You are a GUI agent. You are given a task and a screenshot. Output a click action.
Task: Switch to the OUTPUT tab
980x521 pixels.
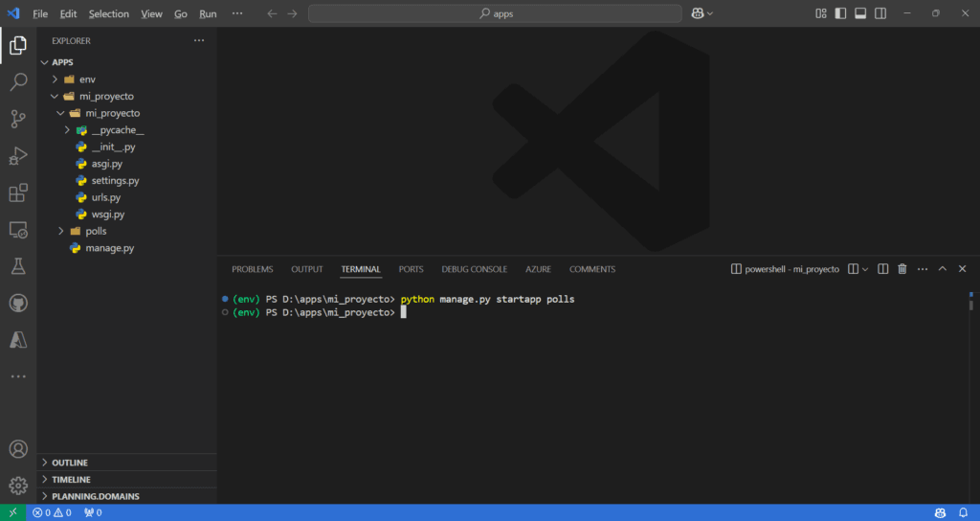click(x=307, y=269)
